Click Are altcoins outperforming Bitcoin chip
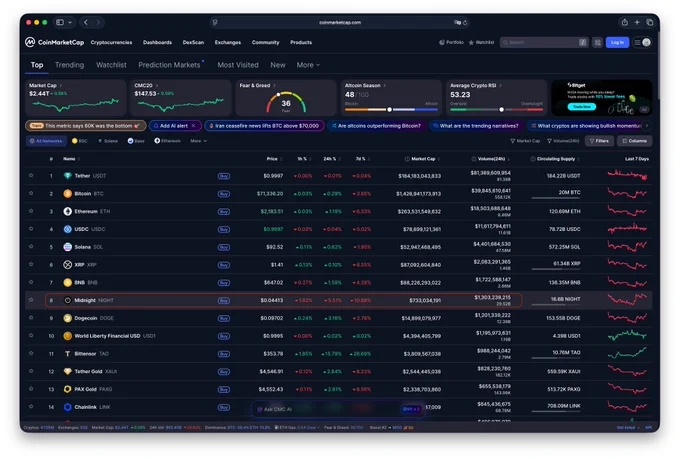 click(376, 126)
